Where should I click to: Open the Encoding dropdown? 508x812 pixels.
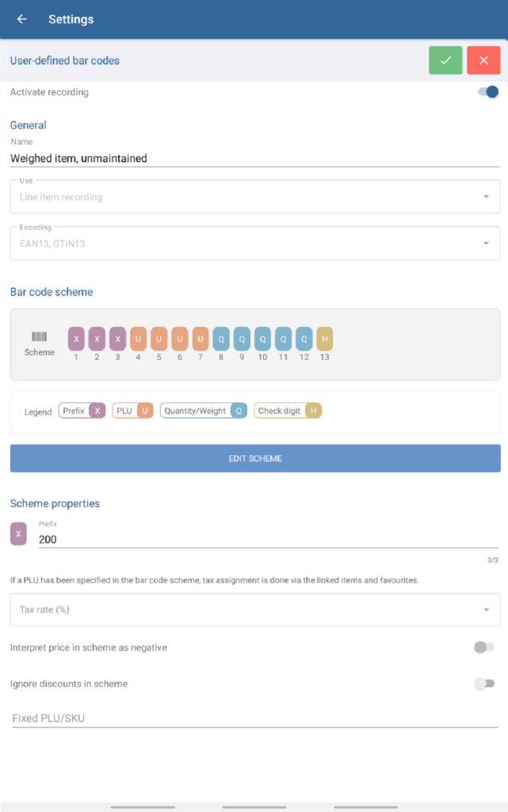click(x=254, y=243)
